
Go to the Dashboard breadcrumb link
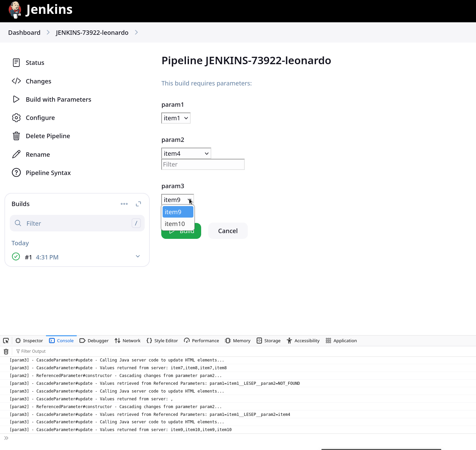24,33
